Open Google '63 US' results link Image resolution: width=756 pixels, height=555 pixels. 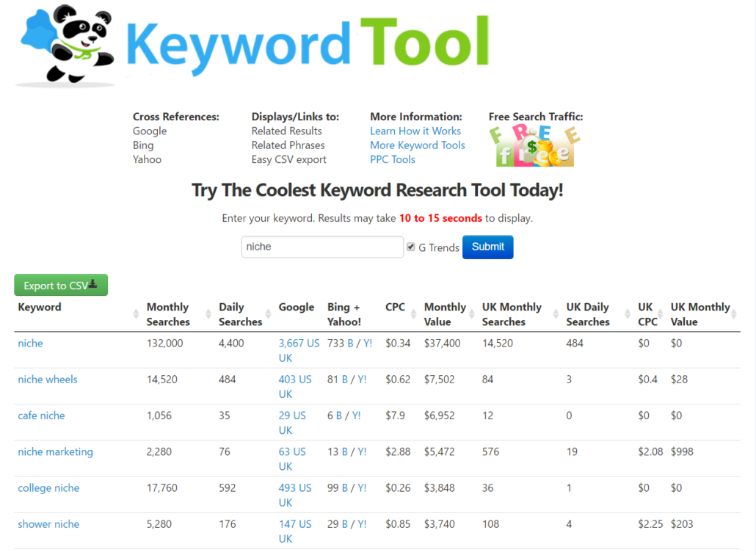click(292, 451)
